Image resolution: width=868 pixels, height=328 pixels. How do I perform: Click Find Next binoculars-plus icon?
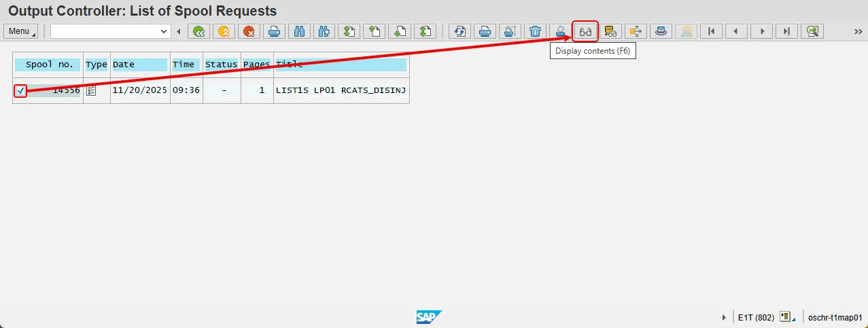tap(324, 31)
